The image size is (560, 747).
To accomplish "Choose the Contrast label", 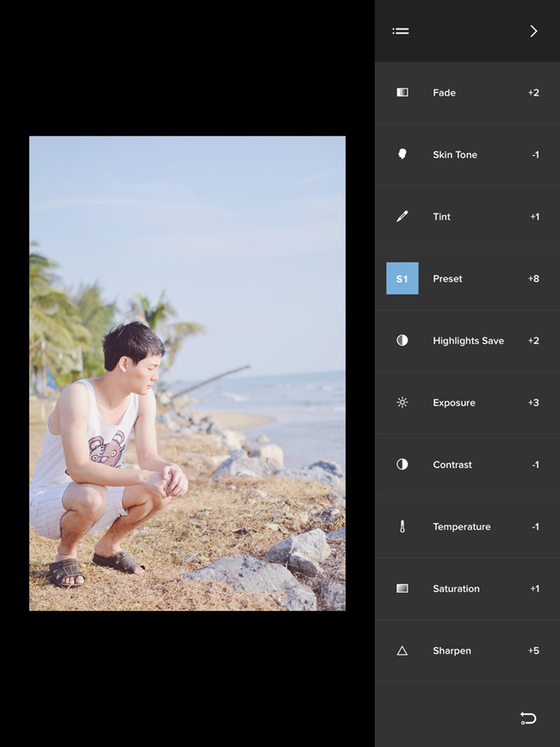I will [452, 465].
